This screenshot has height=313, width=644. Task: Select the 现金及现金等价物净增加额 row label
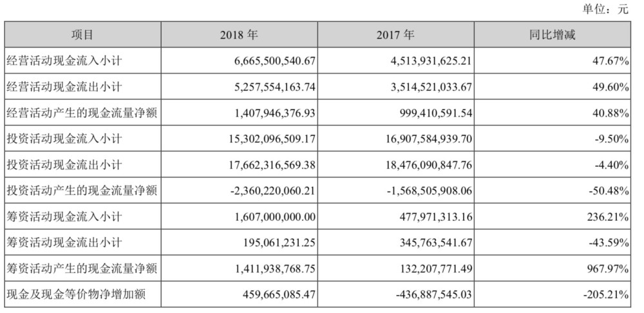pyautogui.click(x=77, y=294)
